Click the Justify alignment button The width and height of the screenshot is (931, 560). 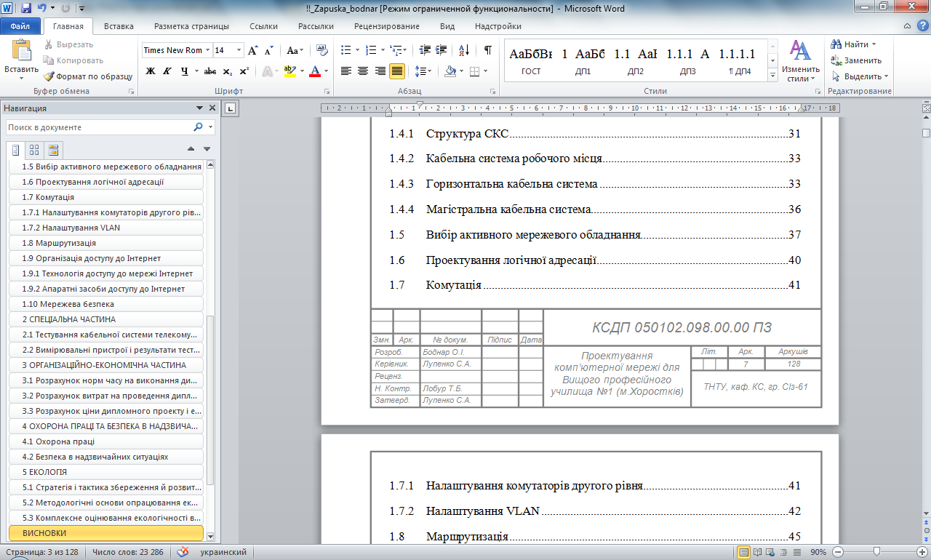coord(397,71)
